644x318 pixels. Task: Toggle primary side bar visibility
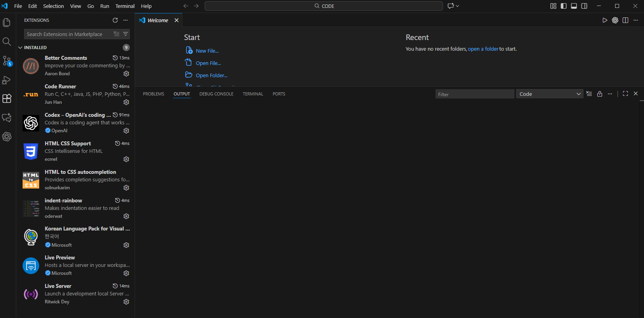[564, 6]
